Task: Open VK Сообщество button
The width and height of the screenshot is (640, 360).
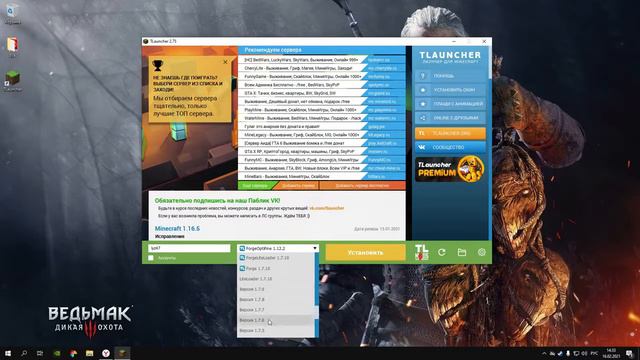Action: 450,147
